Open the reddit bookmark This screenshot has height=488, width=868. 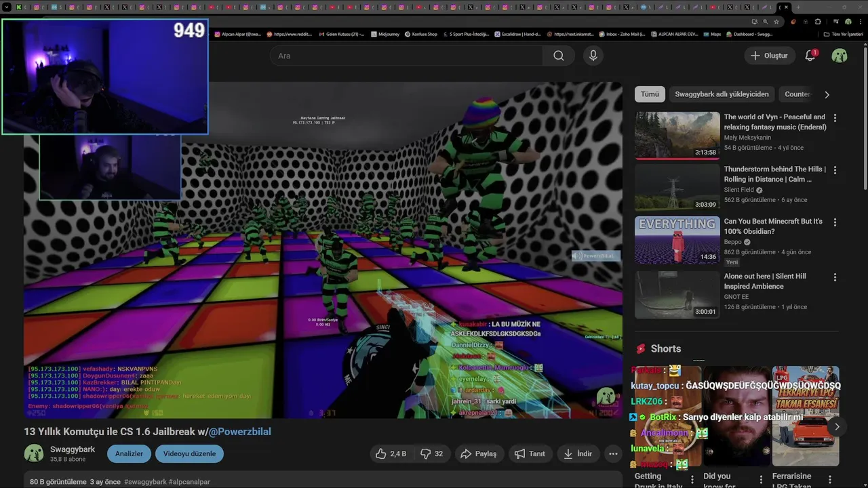click(x=290, y=34)
